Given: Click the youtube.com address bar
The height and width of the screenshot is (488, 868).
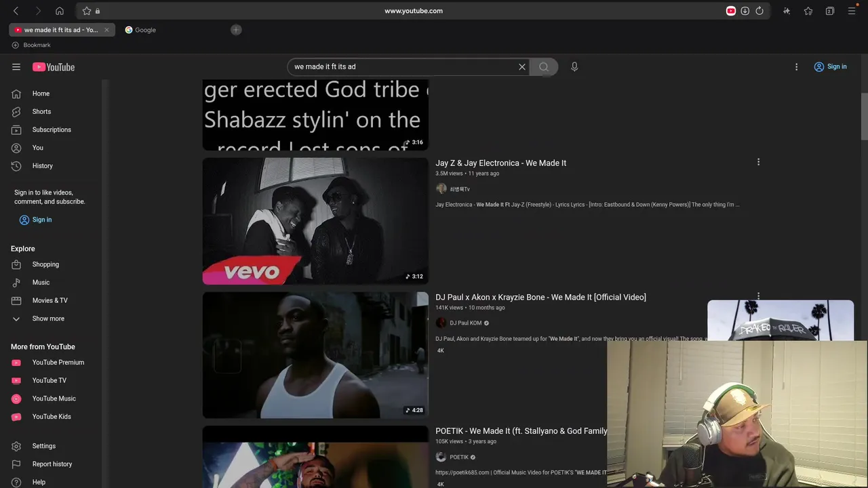Looking at the screenshot, I should [x=414, y=11].
